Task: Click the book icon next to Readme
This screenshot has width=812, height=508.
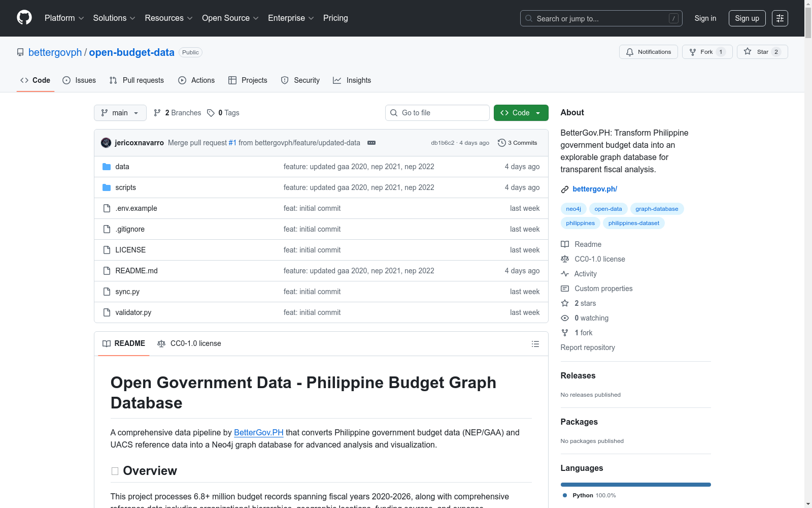Action: pyautogui.click(x=565, y=244)
